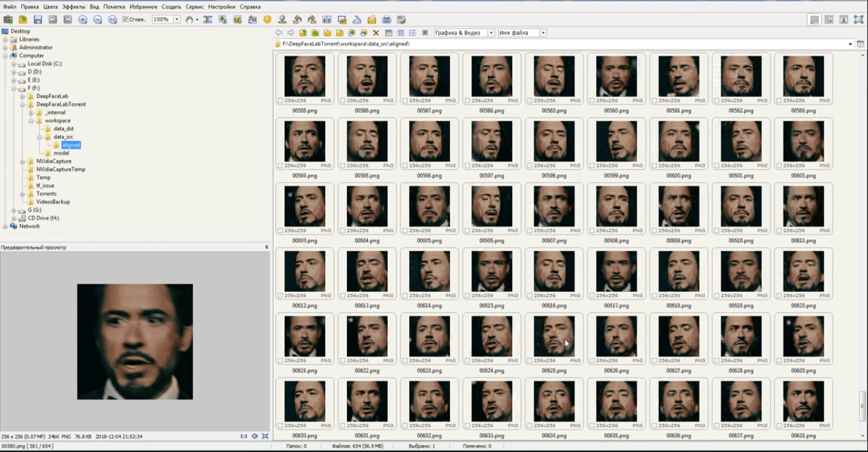The height and width of the screenshot is (452, 868).
Task: Click the zoom out magnifier icon
Action: pos(98,20)
